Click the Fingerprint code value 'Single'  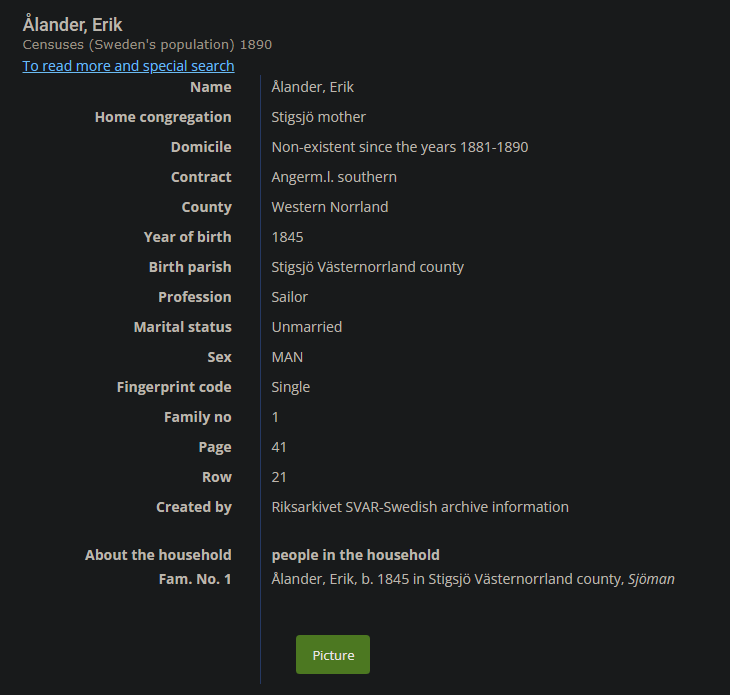click(x=291, y=387)
